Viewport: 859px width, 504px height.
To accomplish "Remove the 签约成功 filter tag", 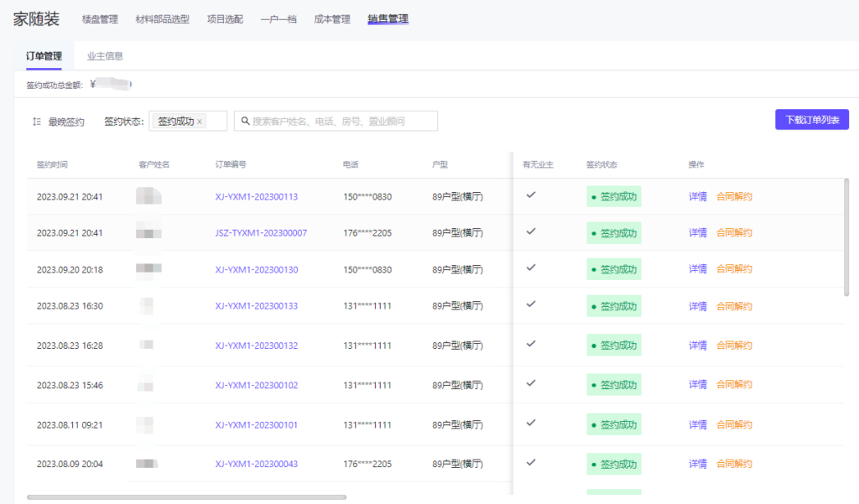I will click(200, 122).
